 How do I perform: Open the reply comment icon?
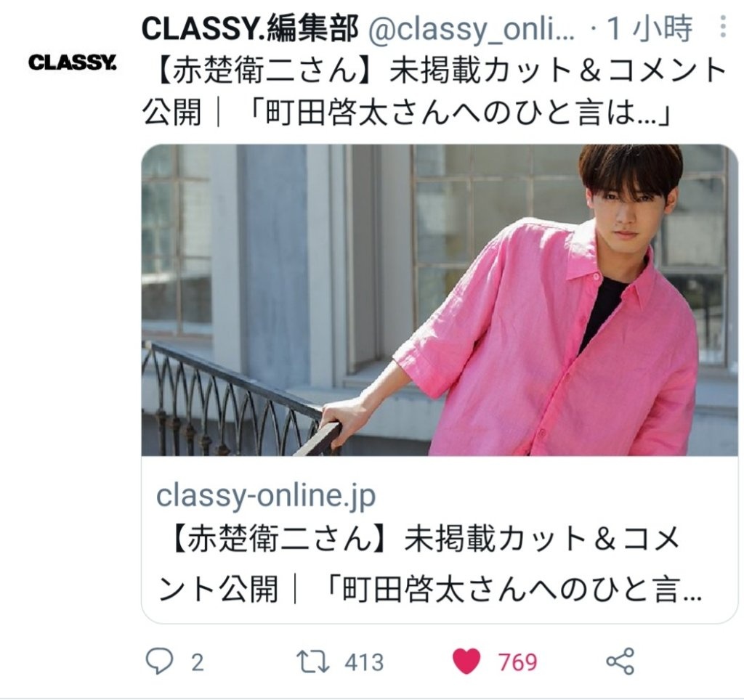pyautogui.click(x=159, y=661)
